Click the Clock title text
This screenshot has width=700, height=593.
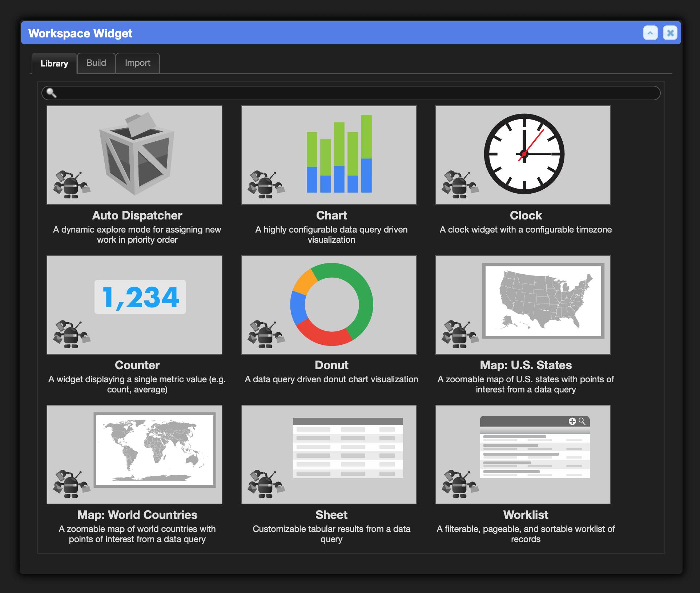[526, 215]
